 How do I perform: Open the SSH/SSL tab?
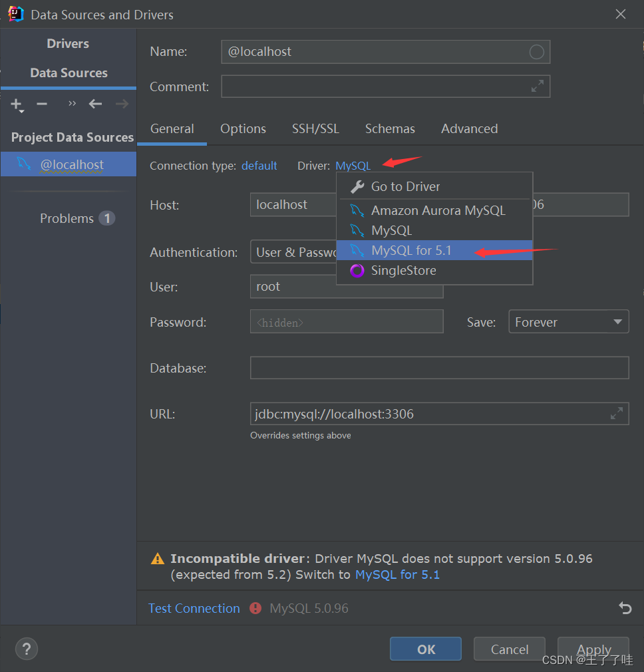click(315, 128)
